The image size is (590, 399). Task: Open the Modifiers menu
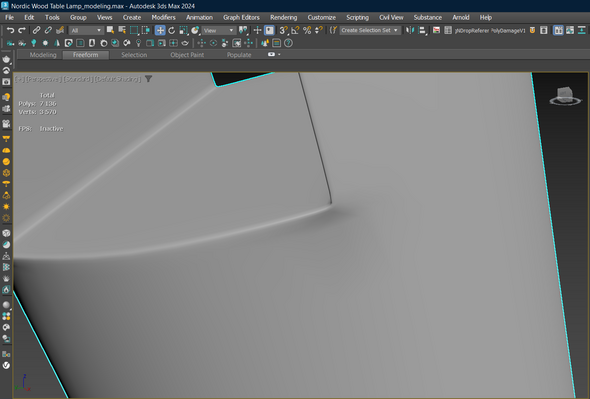pyautogui.click(x=163, y=17)
